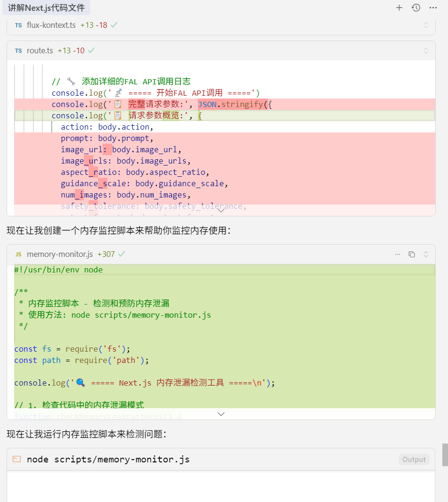This screenshot has height=502, width=448.
Task: Click the 'node scripts/memory-monitor.js' command text
Action: (108, 460)
